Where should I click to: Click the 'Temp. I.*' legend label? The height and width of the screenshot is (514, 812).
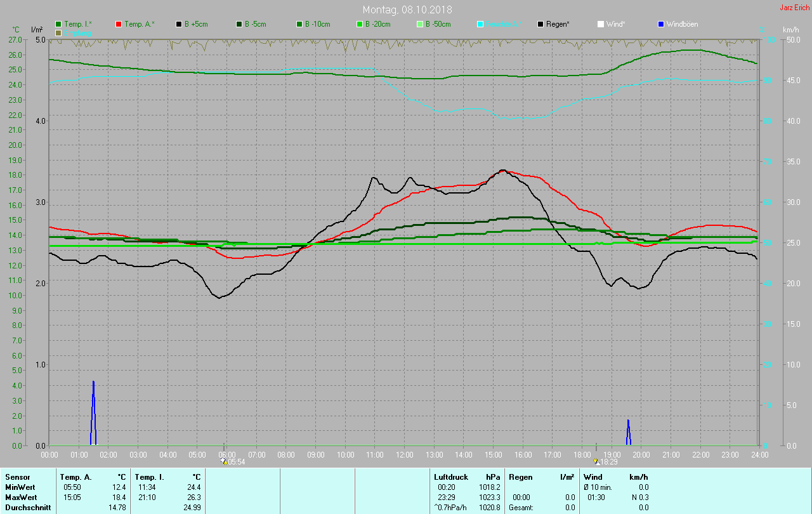tap(78, 24)
